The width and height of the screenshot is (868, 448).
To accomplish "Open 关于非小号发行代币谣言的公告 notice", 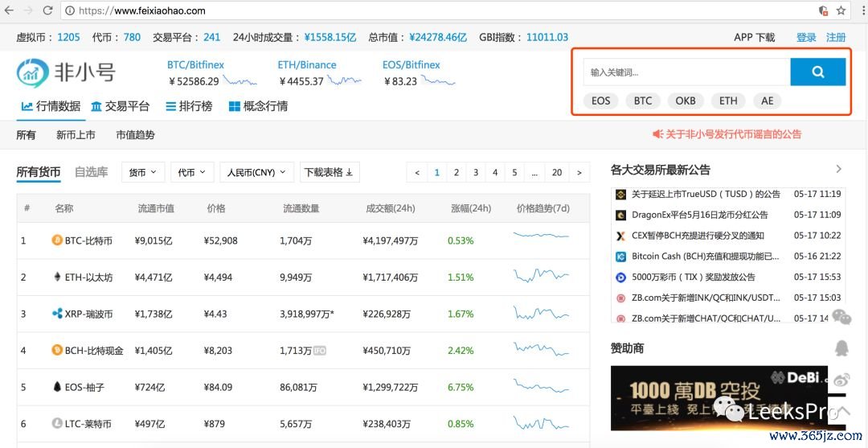I will [x=727, y=134].
